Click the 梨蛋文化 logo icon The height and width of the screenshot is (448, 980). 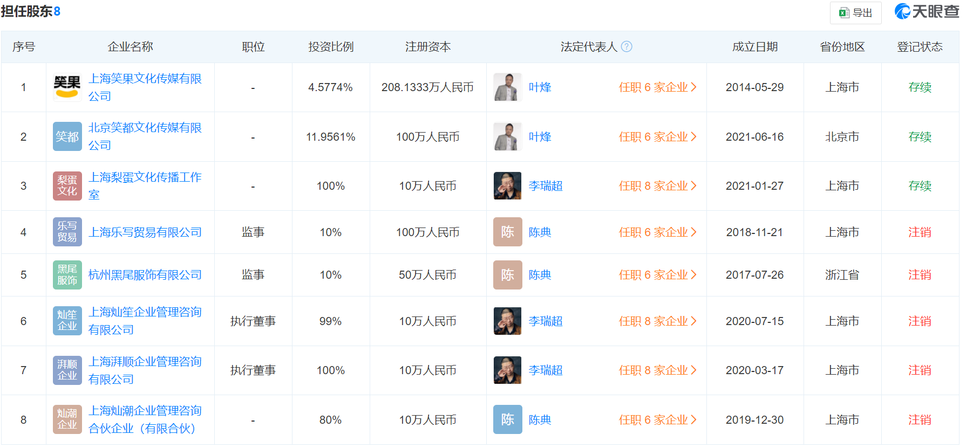(67, 186)
